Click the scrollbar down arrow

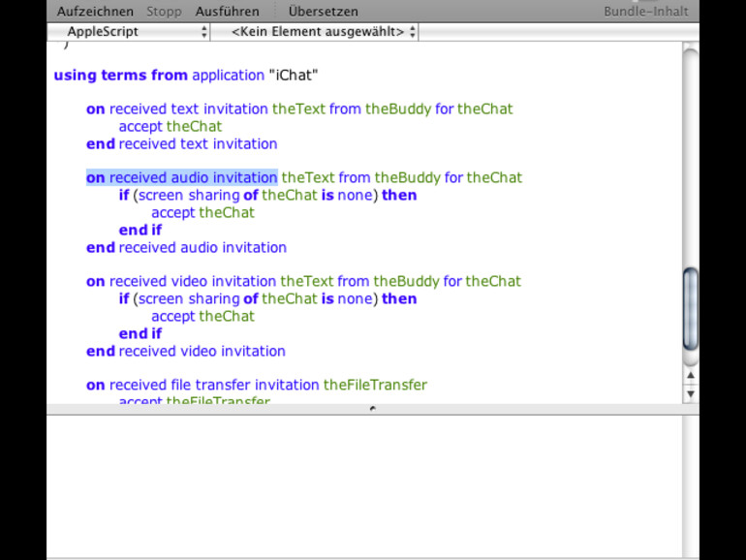pos(691,394)
